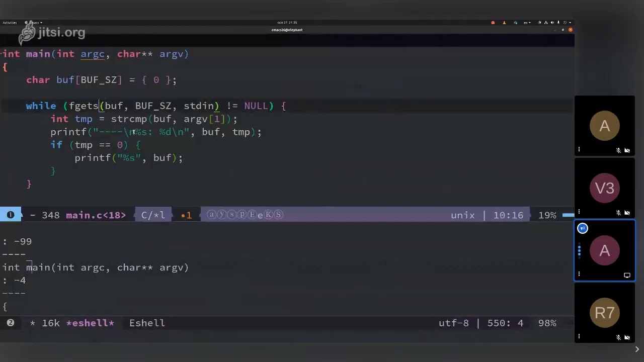Click window number 2 badge in eshell mode line
Screen dimensions: 644x362
click(x=11, y=323)
